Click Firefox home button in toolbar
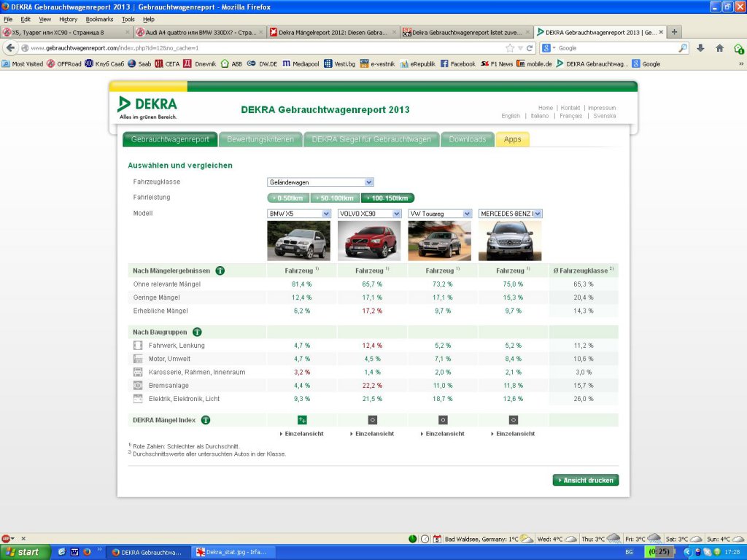The width and height of the screenshot is (747, 560). coord(719,48)
